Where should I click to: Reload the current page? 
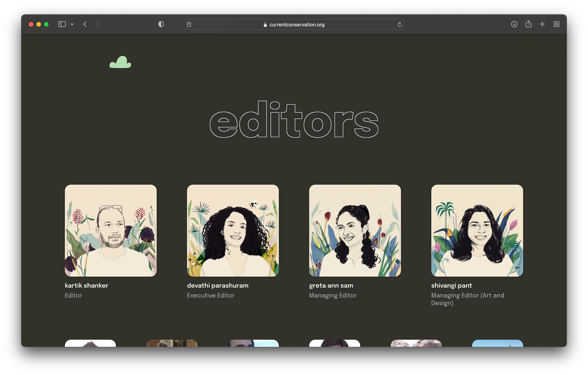click(x=399, y=25)
